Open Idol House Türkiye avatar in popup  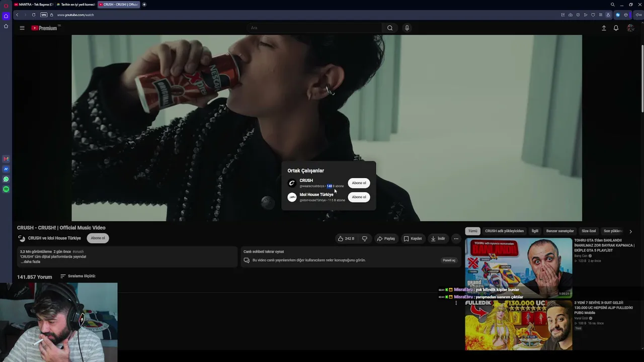tap(292, 197)
